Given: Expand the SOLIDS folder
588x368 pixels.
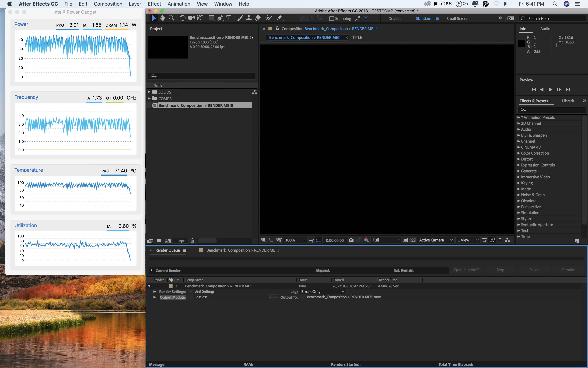Looking at the screenshot, I should [149, 92].
